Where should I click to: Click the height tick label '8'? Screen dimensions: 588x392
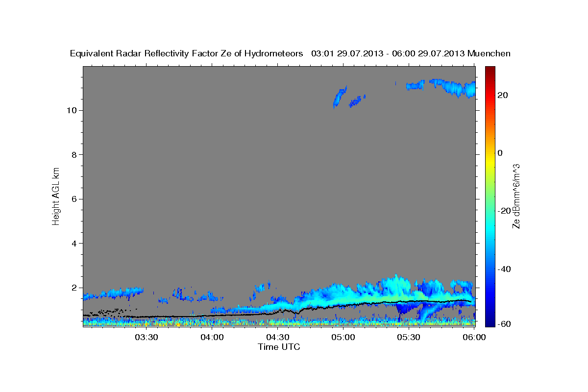coord(74,155)
